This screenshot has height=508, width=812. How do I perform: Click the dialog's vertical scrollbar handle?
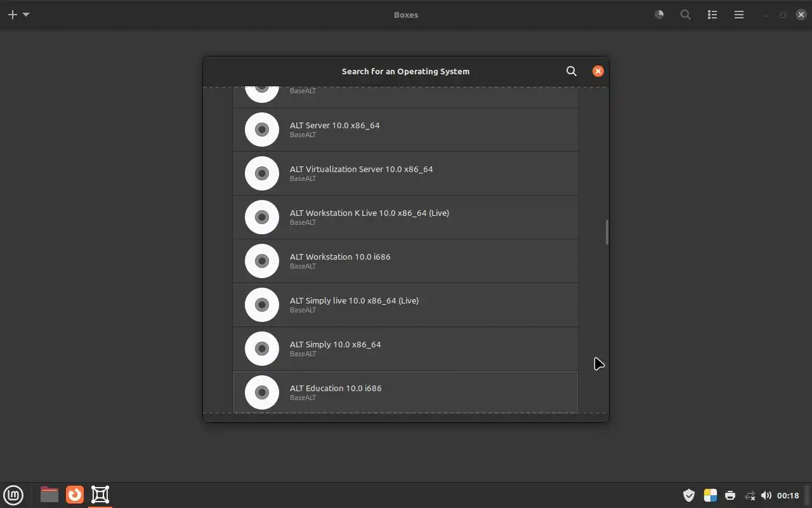click(x=606, y=232)
